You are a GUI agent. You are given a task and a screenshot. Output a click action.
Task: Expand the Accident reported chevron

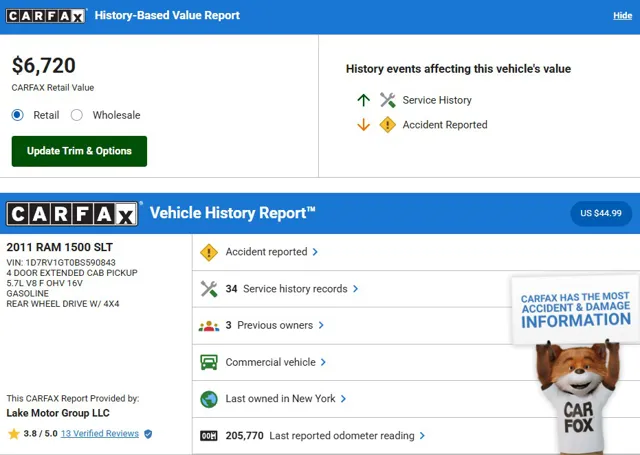pyautogui.click(x=315, y=252)
